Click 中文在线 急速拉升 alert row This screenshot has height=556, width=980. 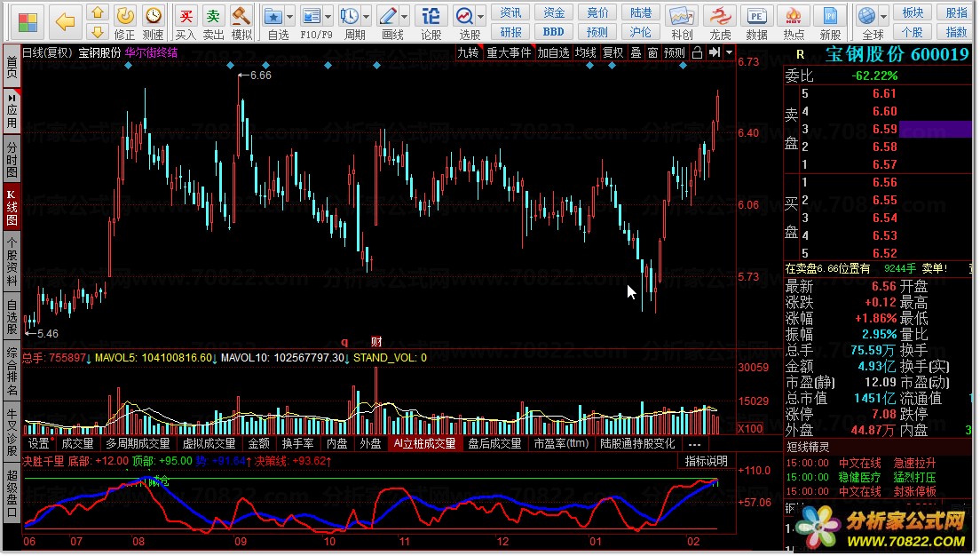tap(861, 464)
